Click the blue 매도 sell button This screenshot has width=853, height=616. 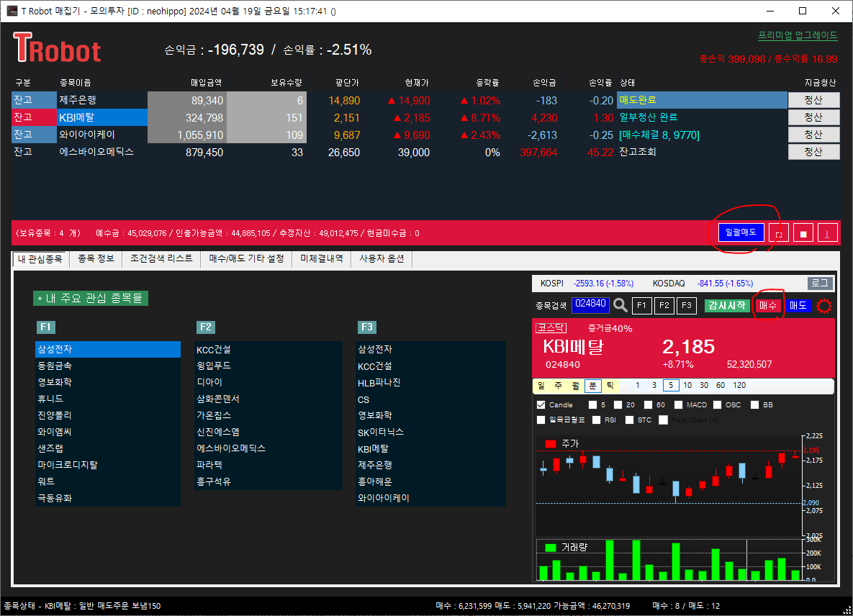(x=798, y=306)
